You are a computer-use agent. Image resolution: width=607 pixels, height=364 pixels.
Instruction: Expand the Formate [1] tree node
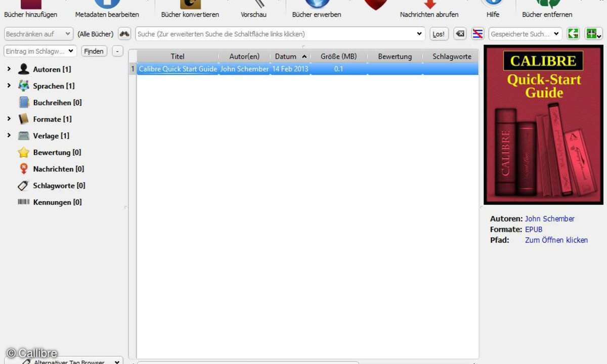pos(9,119)
